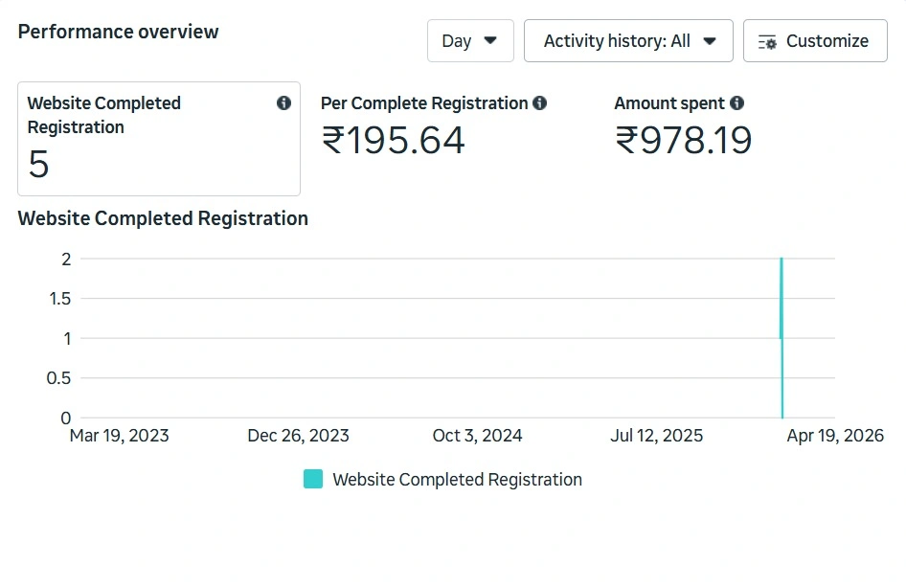906x588 pixels.
Task: Open the Day time breakdown dropdown
Action: click(470, 40)
